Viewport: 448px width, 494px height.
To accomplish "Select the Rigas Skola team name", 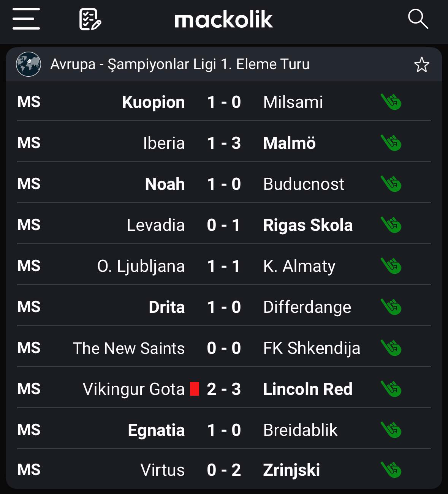I will [x=308, y=225].
